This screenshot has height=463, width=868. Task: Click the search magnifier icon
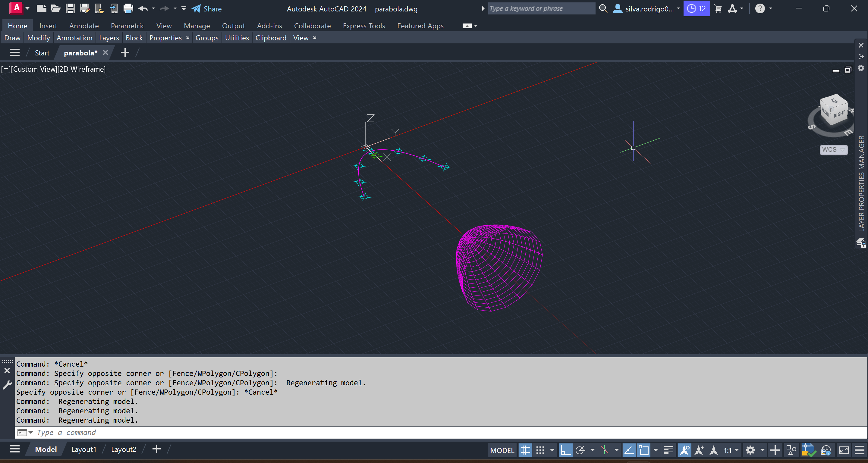click(x=603, y=8)
